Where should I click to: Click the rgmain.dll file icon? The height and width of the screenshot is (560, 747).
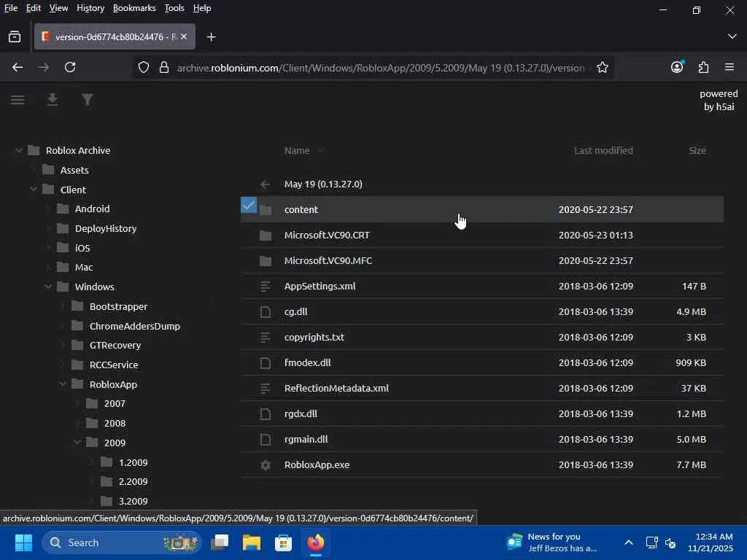[266, 440]
